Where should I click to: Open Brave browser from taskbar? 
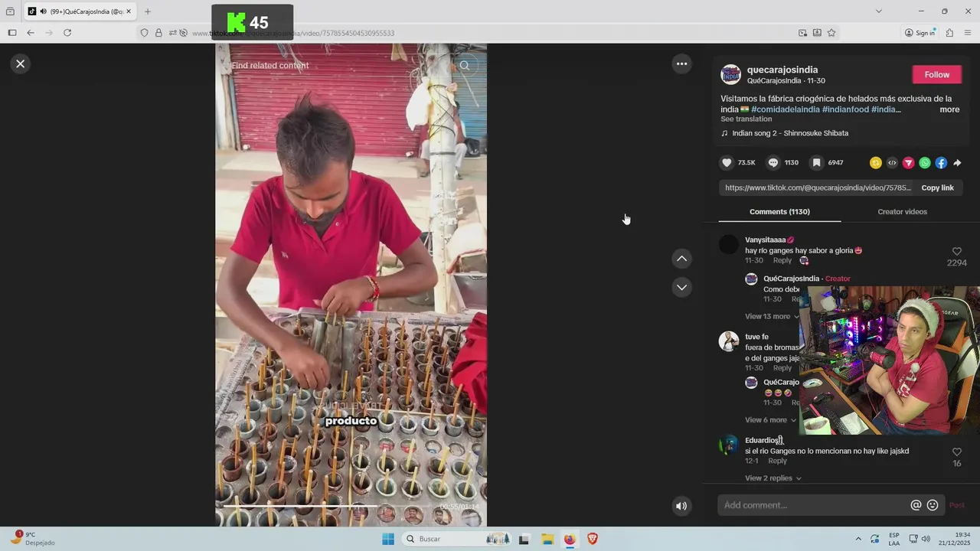593,539
